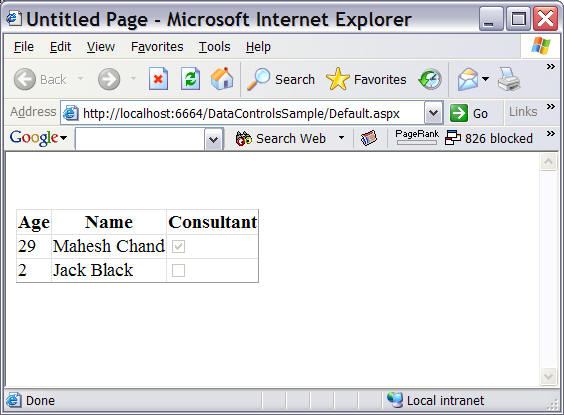Click the Local intranet status text
Viewport: 564px width, 415px height.
445,401
